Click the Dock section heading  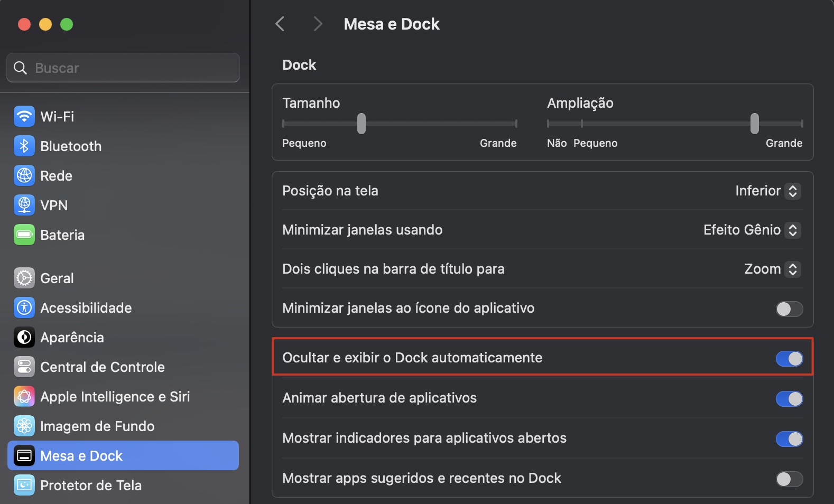point(299,65)
